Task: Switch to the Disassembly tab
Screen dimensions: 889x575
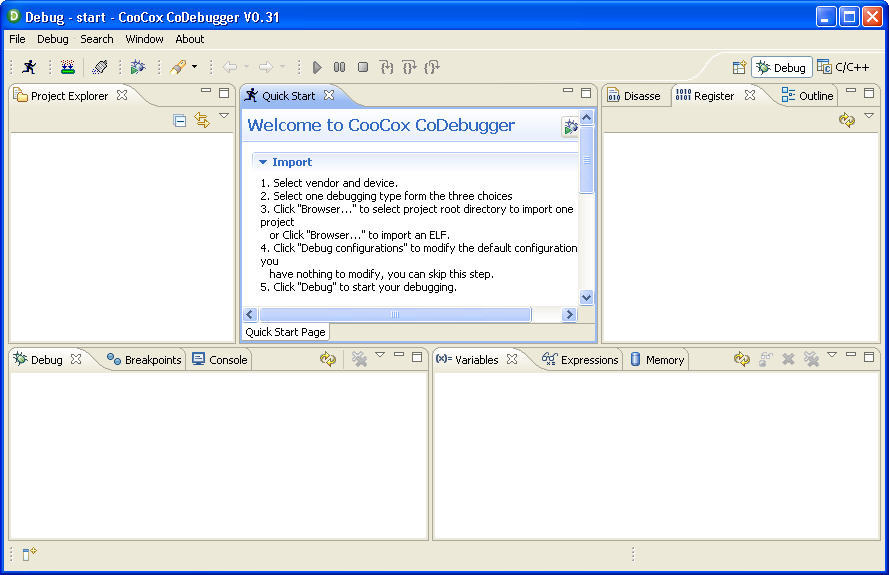Action: (634, 96)
